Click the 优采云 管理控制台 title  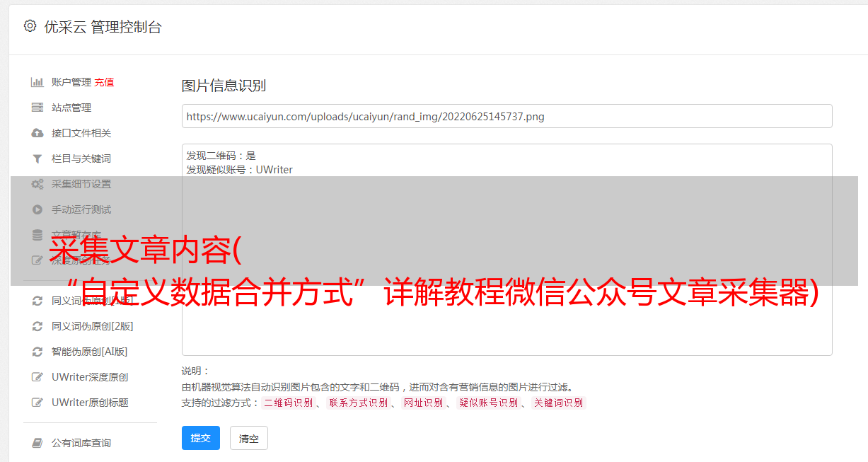(x=103, y=27)
